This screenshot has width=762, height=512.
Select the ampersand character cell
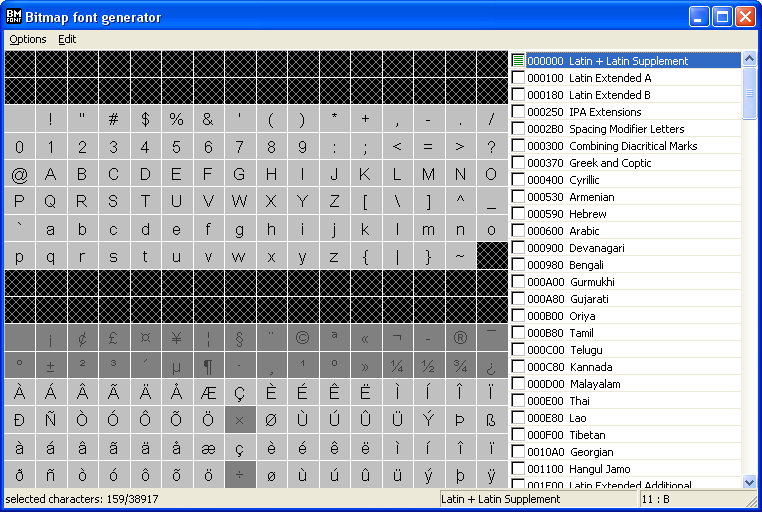(x=208, y=119)
